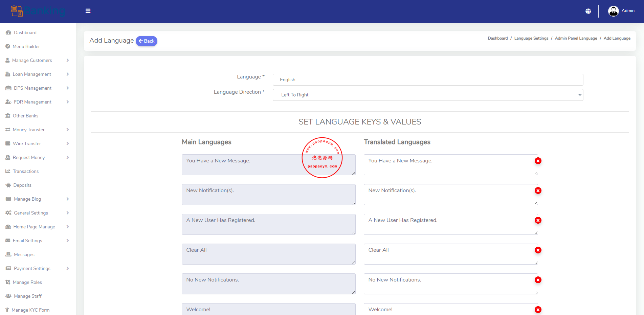The height and width of the screenshot is (315, 644).
Task: Click the Language name input field
Action: point(428,80)
